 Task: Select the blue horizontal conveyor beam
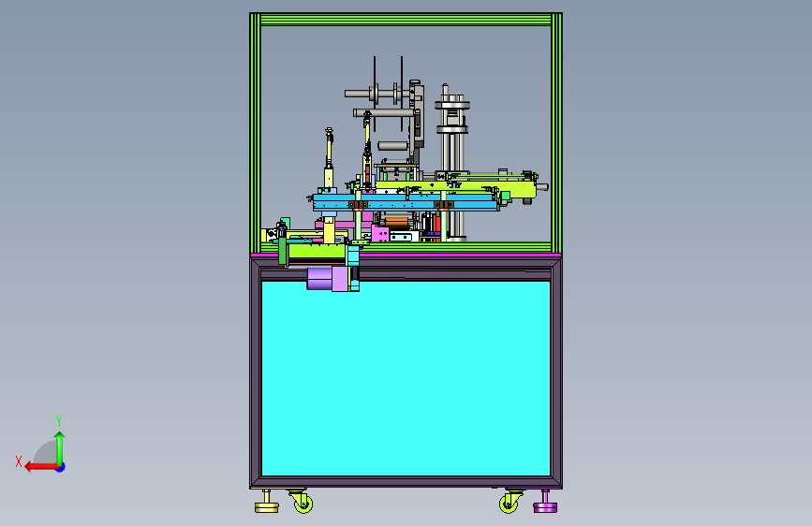pyautogui.click(x=406, y=202)
